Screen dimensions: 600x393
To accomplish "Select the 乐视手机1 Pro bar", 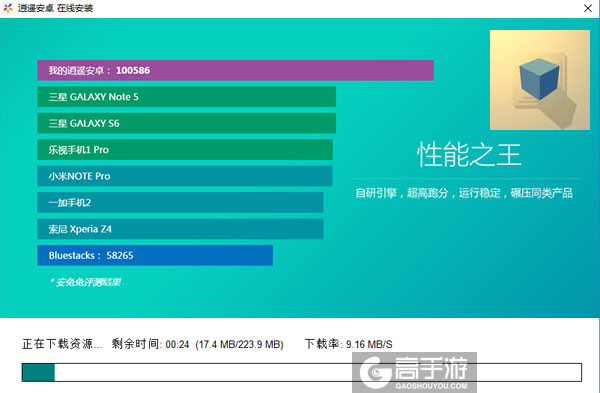I will [x=185, y=150].
